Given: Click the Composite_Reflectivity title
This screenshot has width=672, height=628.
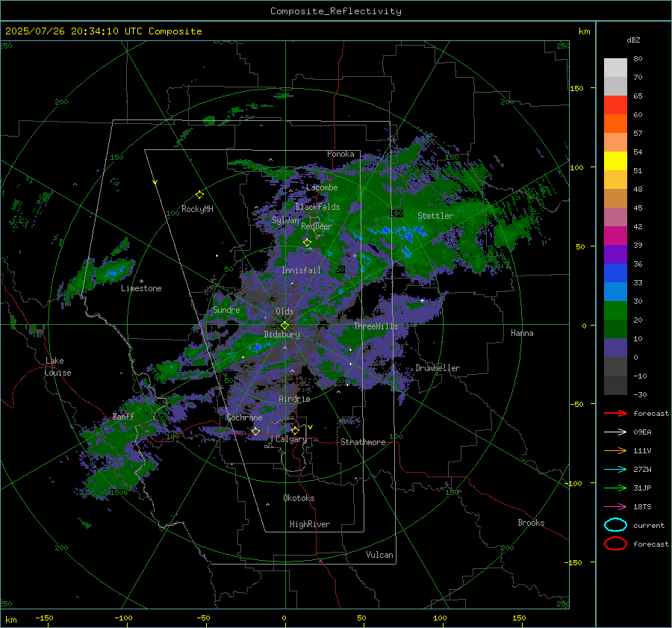Looking at the screenshot, I should tap(335, 11).
